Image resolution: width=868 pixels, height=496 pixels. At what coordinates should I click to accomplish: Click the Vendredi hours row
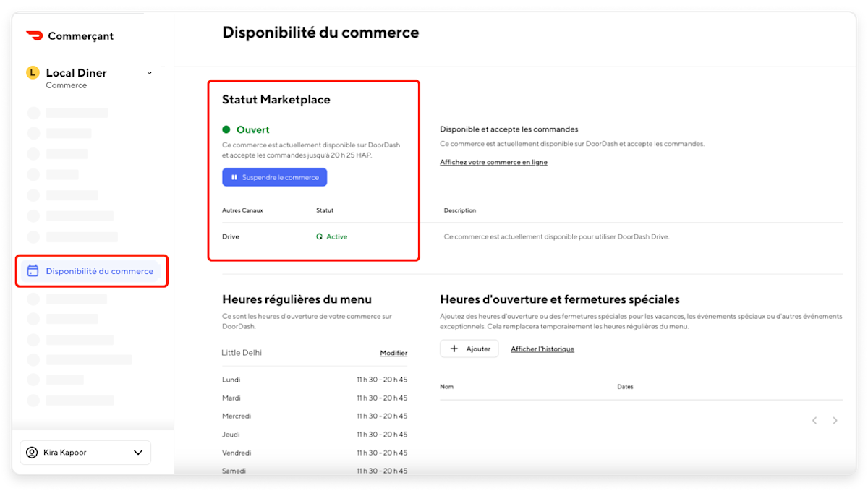[x=315, y=453]
